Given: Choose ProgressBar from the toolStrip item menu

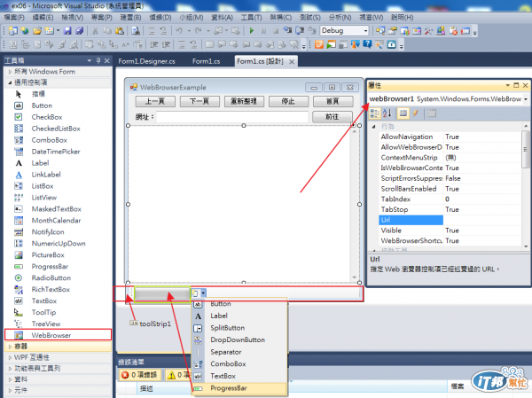Looking at the screenshot, I should (240, 388).
